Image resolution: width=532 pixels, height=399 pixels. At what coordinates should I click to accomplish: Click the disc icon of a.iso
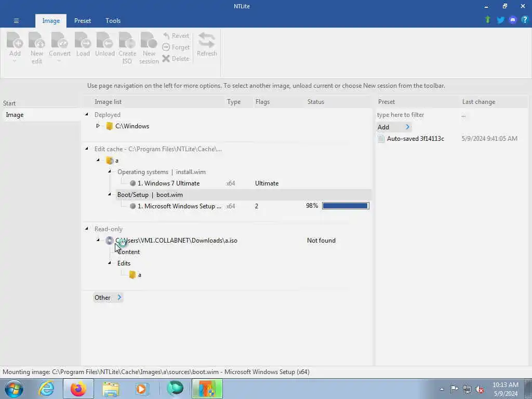pos(109,241)
